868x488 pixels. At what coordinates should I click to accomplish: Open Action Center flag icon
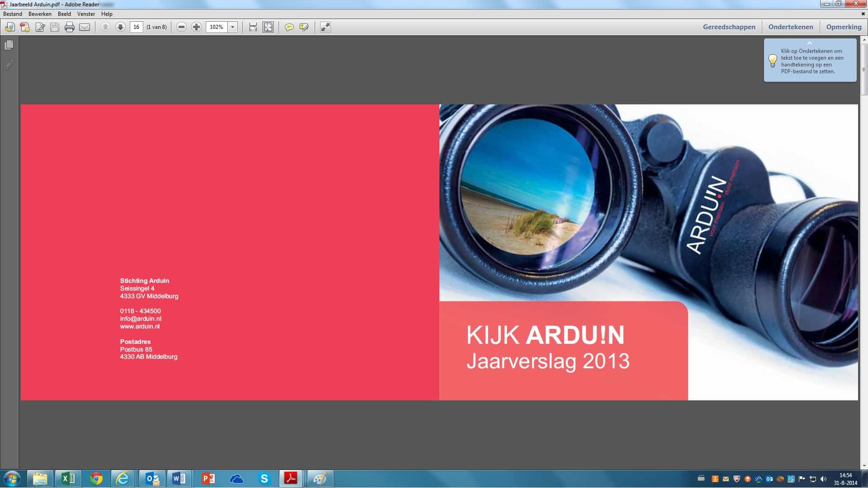coord(802,479)
